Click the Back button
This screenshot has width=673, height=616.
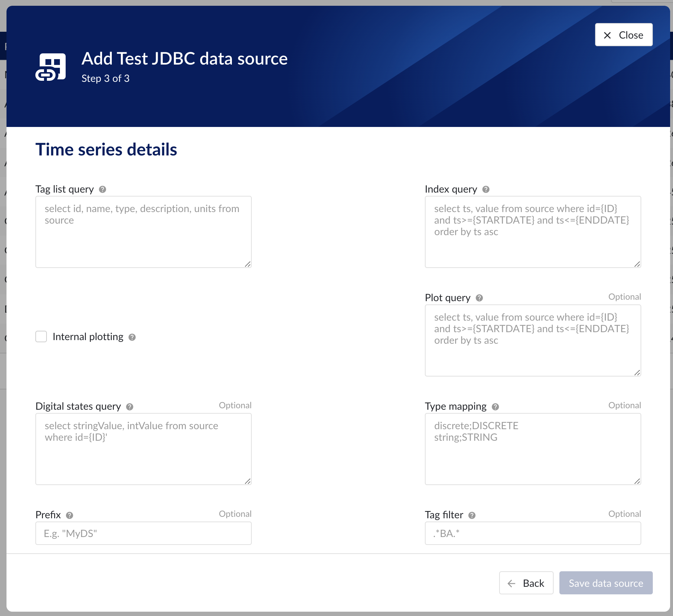pyautogui.click(x=526, y=583)
